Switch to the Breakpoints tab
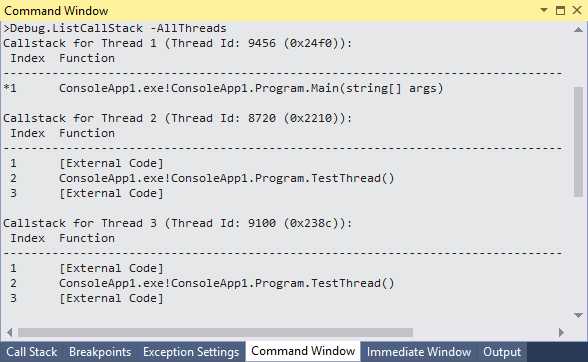Image resolution: width=588 pixels, height=362 pixels. coord(100,352)
